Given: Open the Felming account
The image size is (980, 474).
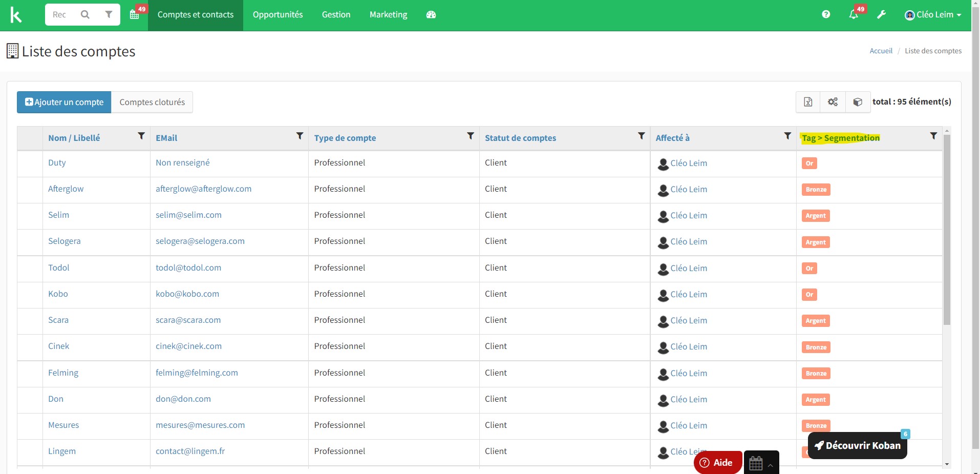Looking at the screenshot, I should (x=63, y=373).
